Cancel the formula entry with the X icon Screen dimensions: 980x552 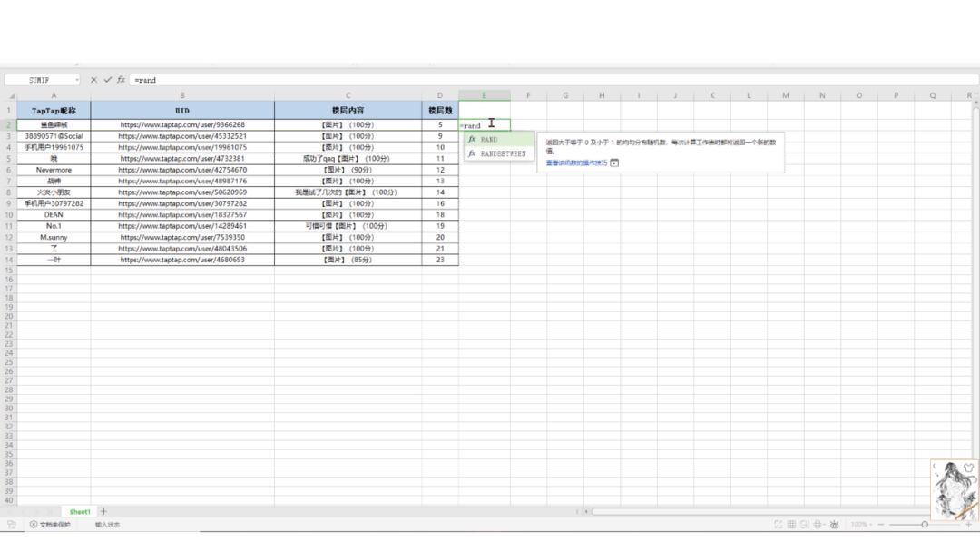[93, 80]
